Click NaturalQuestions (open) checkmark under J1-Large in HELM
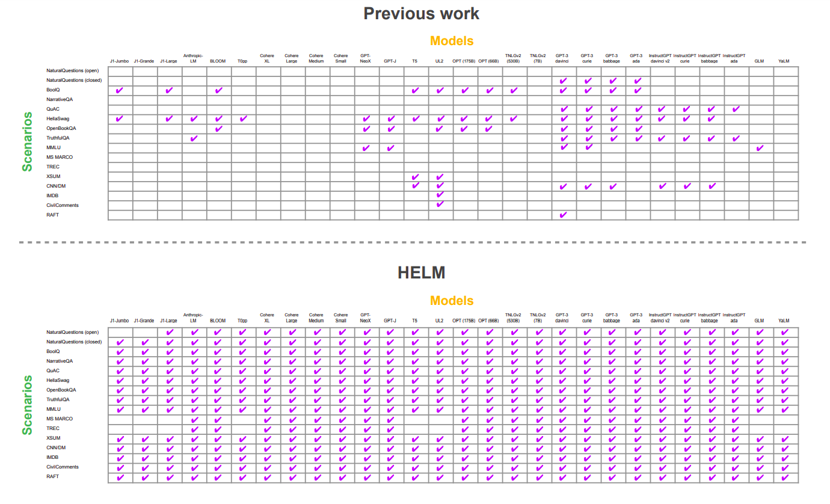 tap(170, 333)
